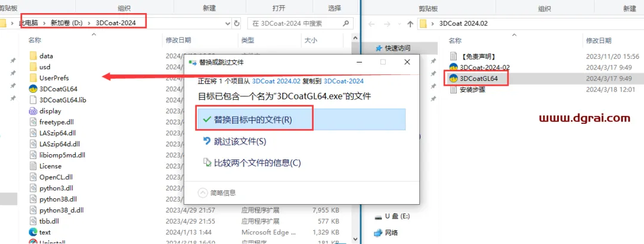The width and height of the screenshot is (644, 244).
Task: Click the python38.dll file icon
Action: 33,199
